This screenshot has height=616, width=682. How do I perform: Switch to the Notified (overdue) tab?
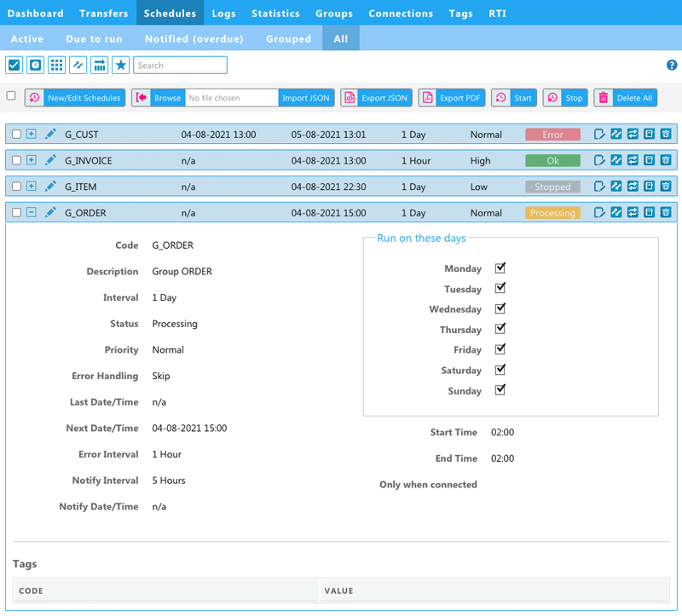pyautogui.click(x=194, y=38)
